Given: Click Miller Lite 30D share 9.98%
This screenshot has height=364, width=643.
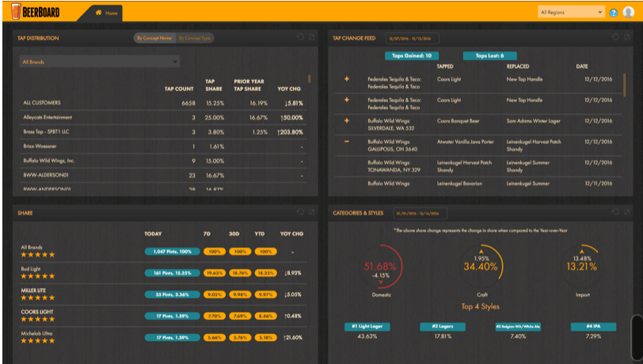Looking at the screenshot, I should pyautogui.click(x=240, y=294).
